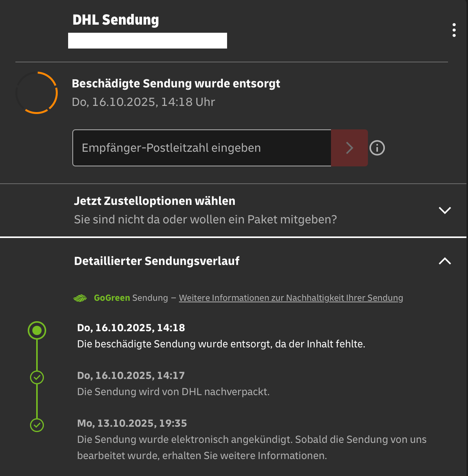The image size is (468, 476).
Task: Open the Nachhaltigkeit Ihrer Sendung information link
Action: [291, 298]
